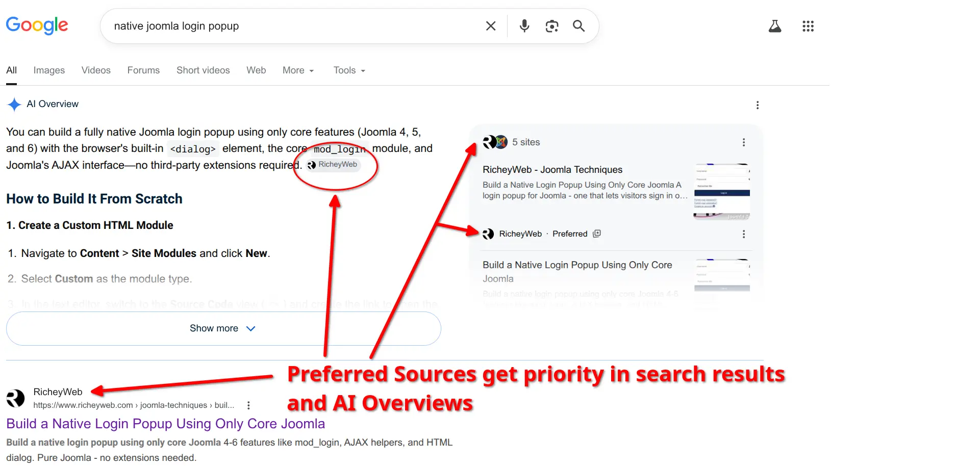
Task: Open Joomla Techniques source thumbnail
Action: 722,192
